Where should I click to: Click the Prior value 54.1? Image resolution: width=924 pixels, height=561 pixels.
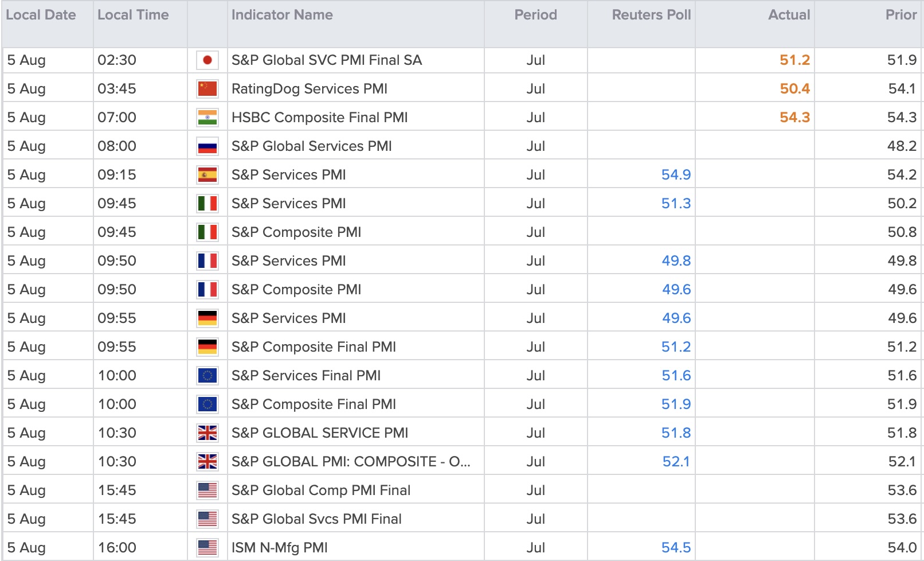pyautogui.click(x=902, y=89)
